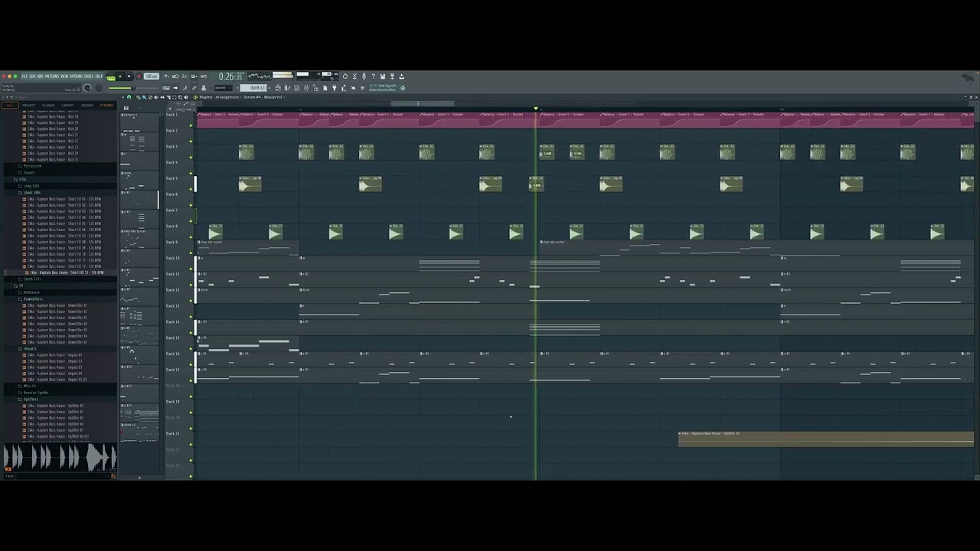980x551 pixels.
Task: Click the playhead marker on the timeline
Action: pyautogui.click(x=536, y=109)
